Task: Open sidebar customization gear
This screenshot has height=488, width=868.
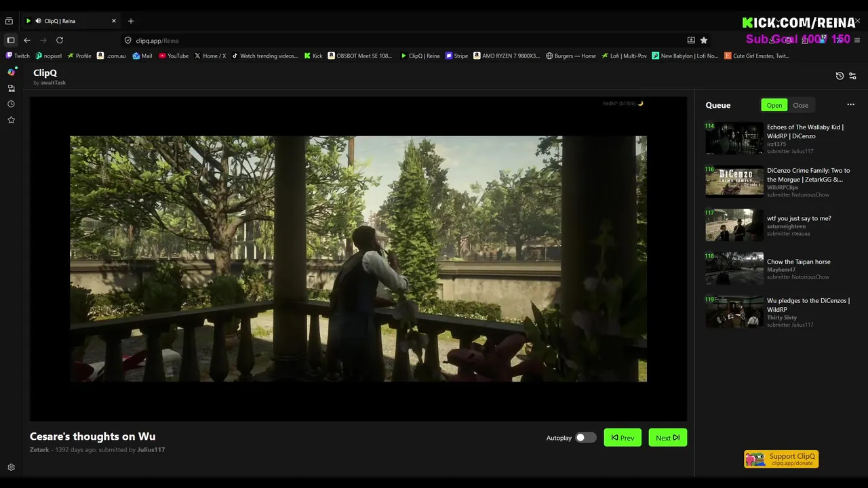Action: click(11, 467)
